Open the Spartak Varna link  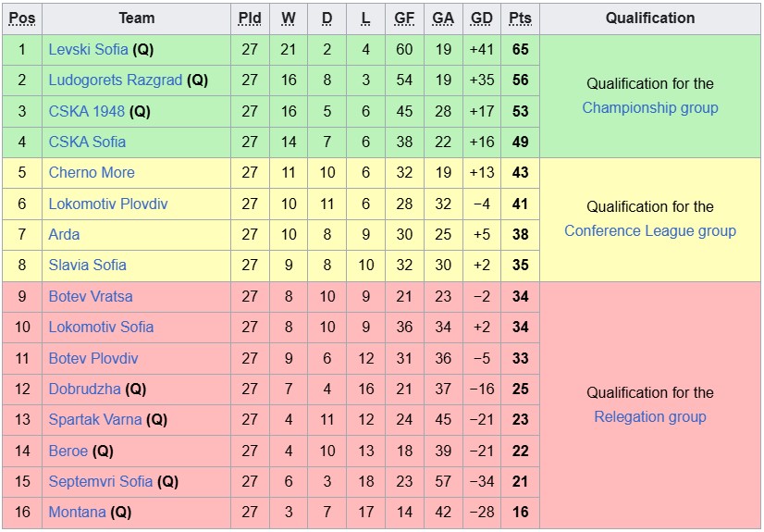(x=95, y=419)
